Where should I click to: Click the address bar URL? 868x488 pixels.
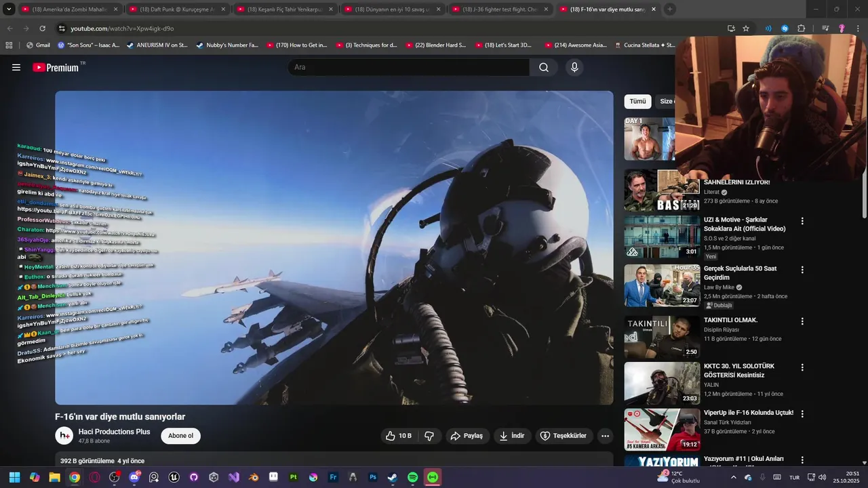122,28
